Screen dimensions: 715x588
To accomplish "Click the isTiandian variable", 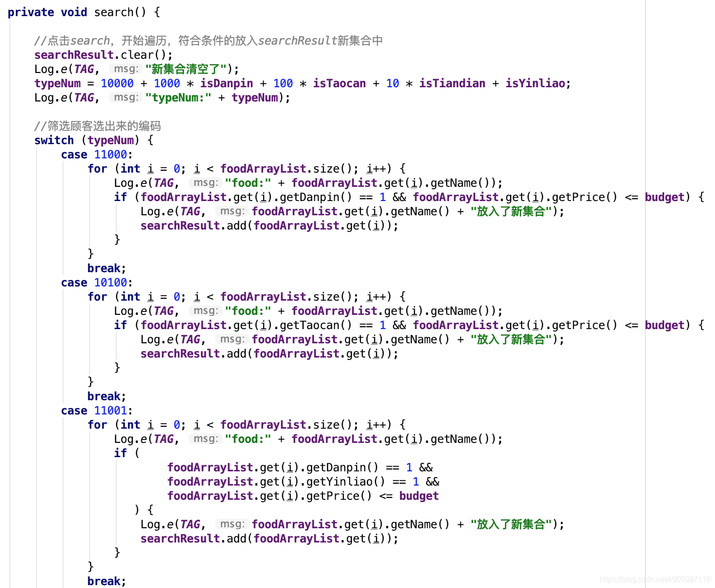I will pyautogui.click(x=452, y=83).
